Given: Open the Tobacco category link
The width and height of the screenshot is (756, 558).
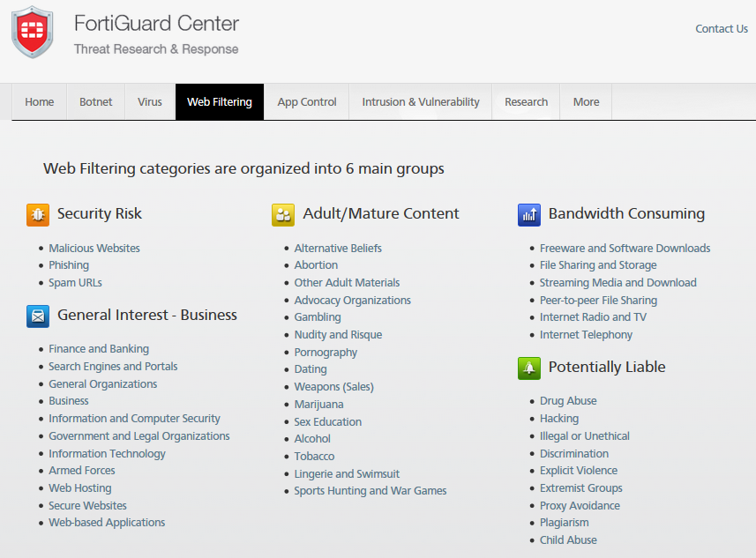Looking at the screenshot, I should (x=314, y=457).
